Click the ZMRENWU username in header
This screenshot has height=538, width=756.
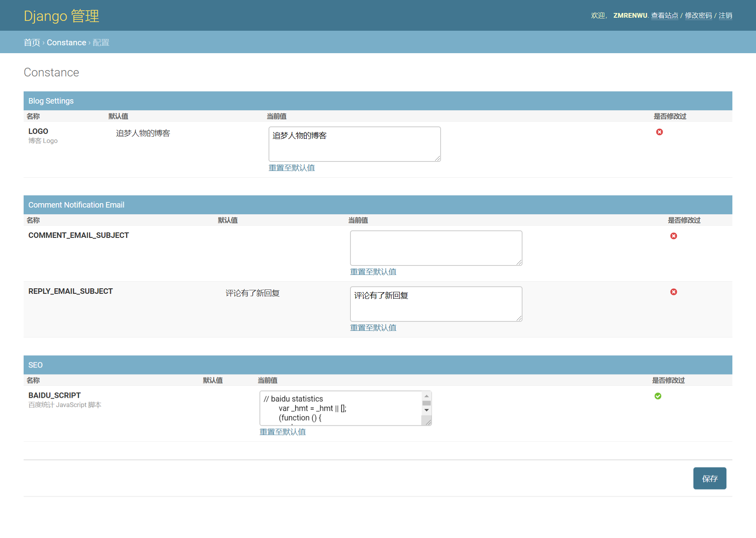pos(630,15)
